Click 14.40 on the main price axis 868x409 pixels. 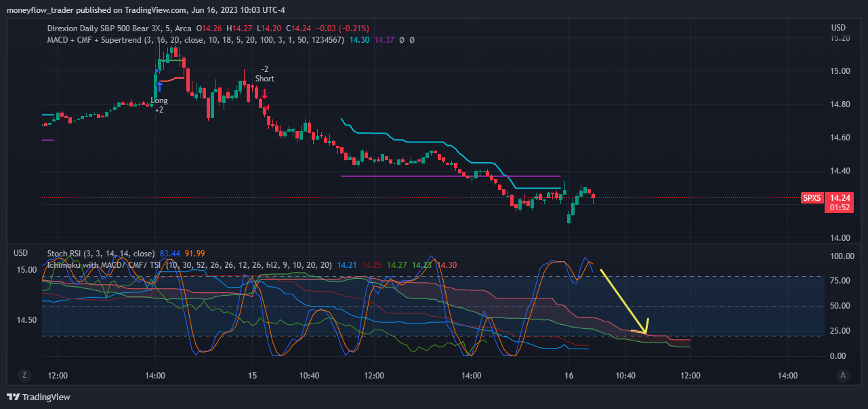click(x=841, y=171)
